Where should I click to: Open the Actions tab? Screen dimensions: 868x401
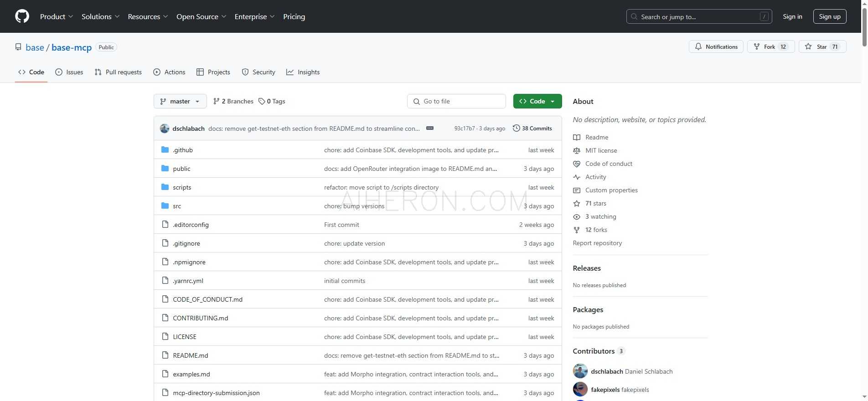click(169, 72)
